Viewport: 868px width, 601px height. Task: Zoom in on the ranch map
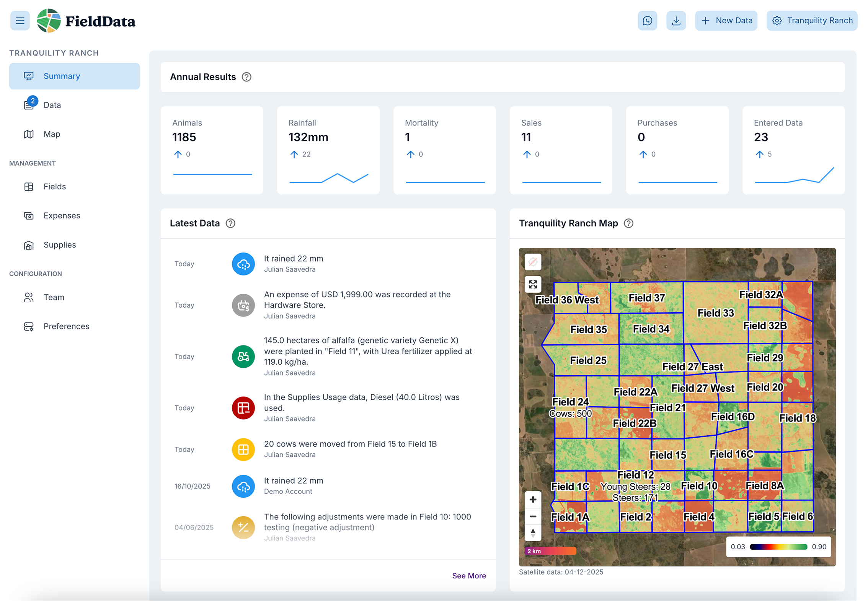(x=533, y=500)
